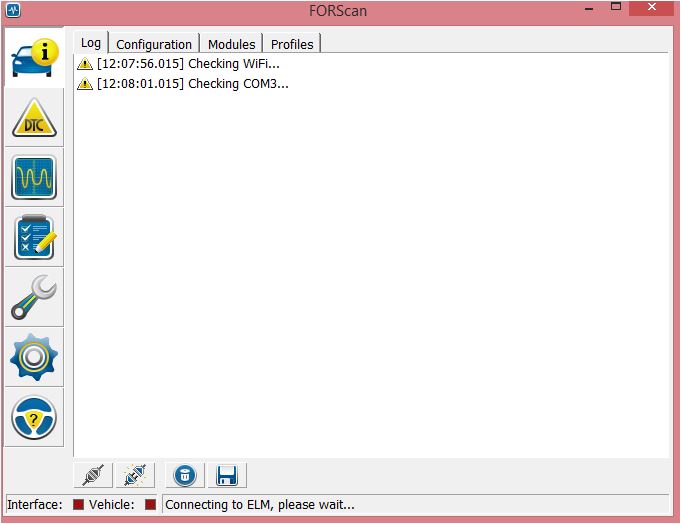This screenshot has height=524, width=681.
Task: Click the 'Interface:' status label
Action: (x=35, y=504)
